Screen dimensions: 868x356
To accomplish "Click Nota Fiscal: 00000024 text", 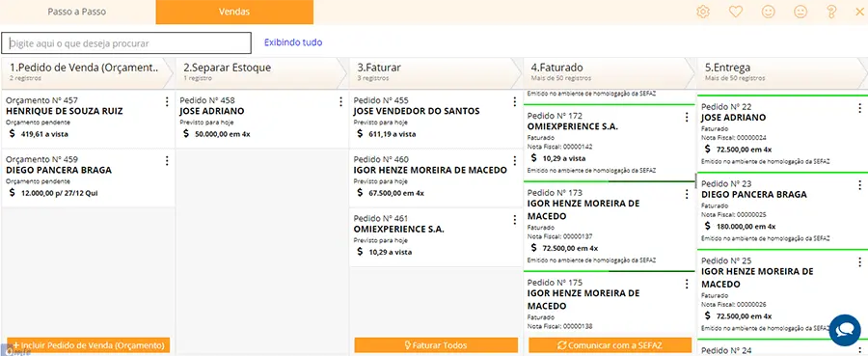I will (734, 137).
